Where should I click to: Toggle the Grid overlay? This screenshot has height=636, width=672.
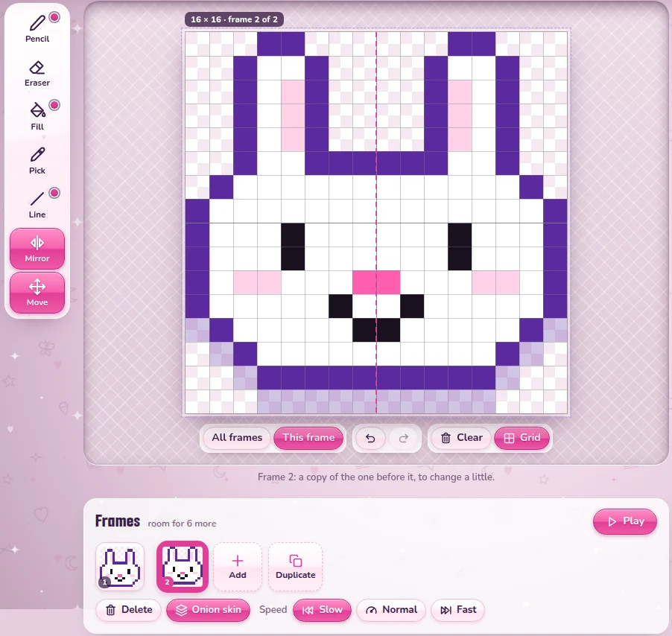tap(522, 438)
